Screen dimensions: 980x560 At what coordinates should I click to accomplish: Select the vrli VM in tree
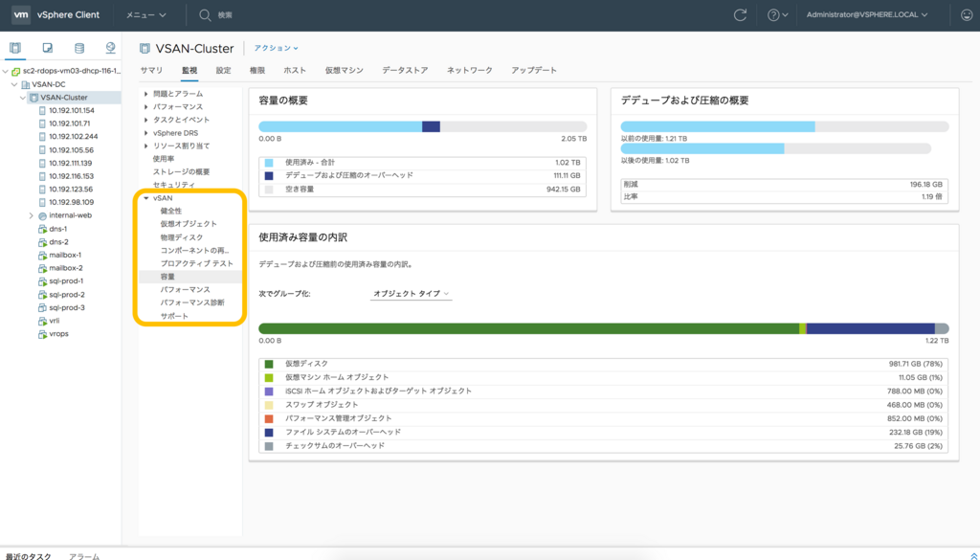(x=55, y=321)
